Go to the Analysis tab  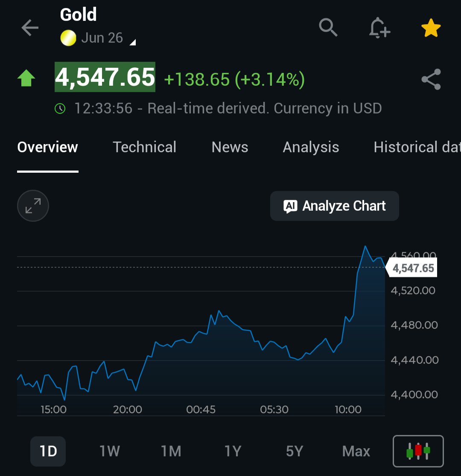pos(311,147)
